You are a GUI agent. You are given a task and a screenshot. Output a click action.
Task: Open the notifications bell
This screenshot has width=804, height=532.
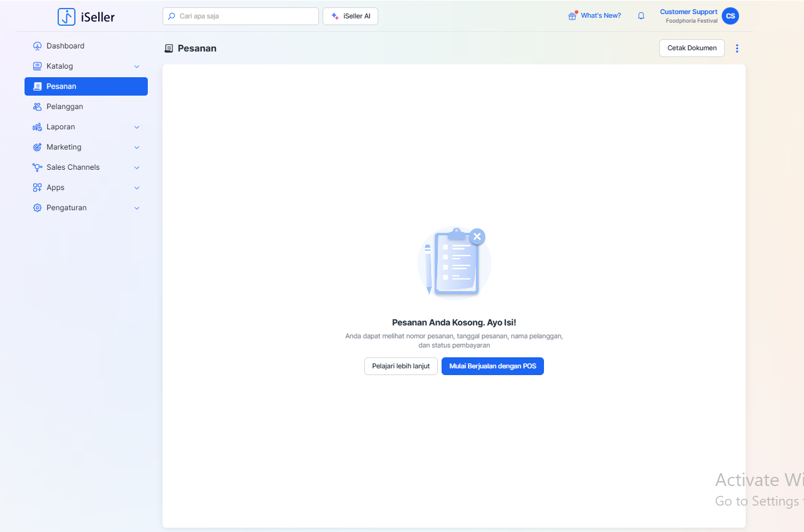[x=641, y=16]
